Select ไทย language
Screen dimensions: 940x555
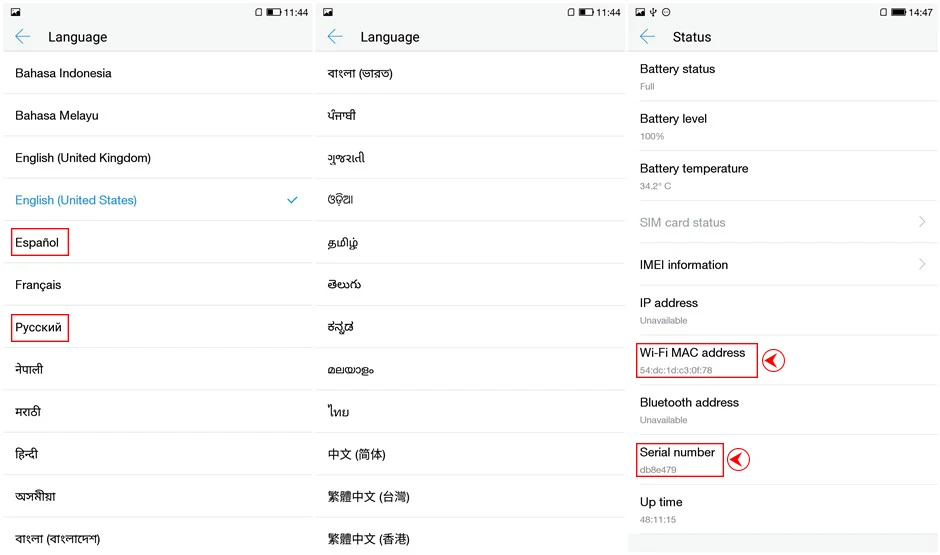coord(471,412)
